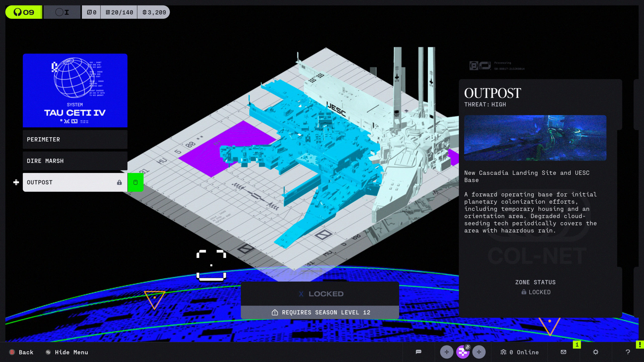Toggle the muted microphone badge on avatar
The height and width of the screenshot is (362, 644).
(467, 347)
